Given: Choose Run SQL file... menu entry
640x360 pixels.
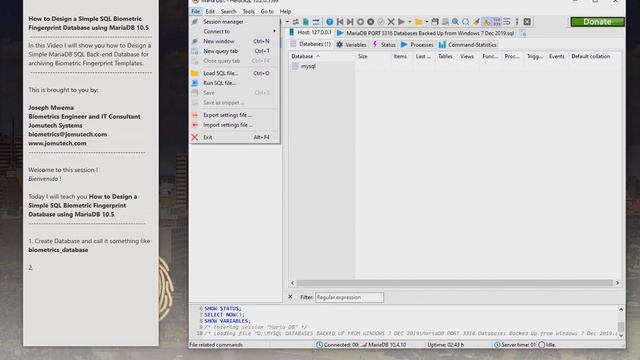Looking at the screenshot, I should 235,83.
